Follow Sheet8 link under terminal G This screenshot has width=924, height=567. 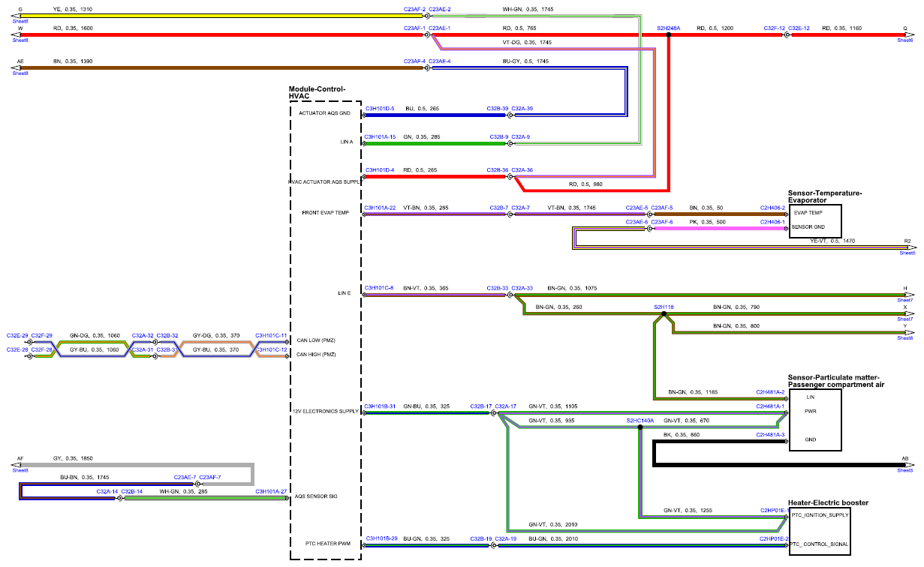pos(20,22)
